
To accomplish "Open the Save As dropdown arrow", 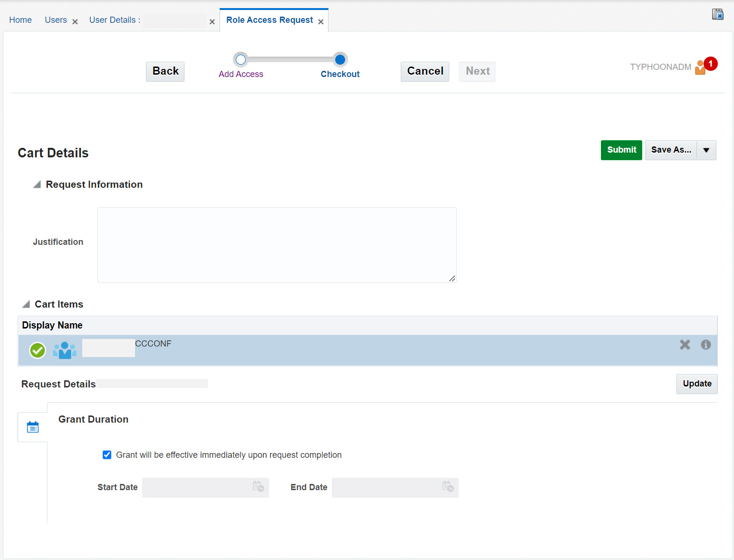I will pos(706,150).
